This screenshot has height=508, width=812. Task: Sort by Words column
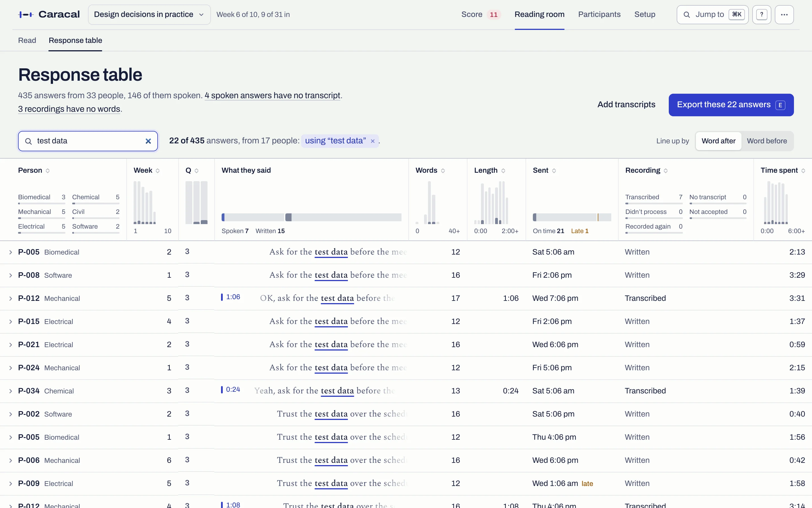tap(430, 170)
